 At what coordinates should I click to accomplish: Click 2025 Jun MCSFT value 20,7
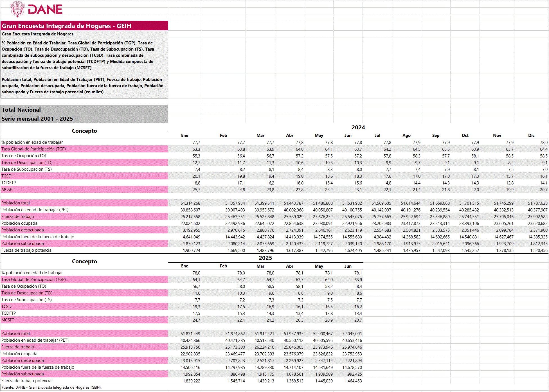(x=358, y=320)
